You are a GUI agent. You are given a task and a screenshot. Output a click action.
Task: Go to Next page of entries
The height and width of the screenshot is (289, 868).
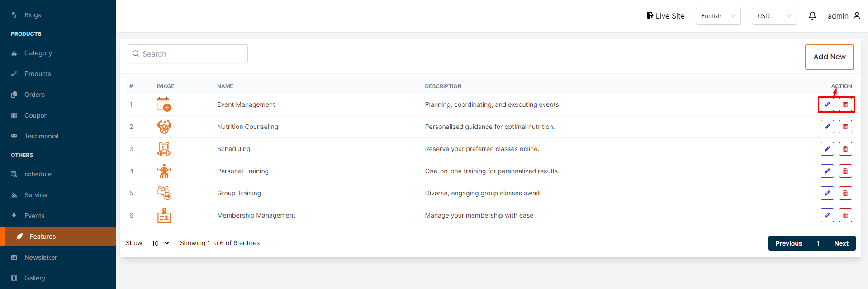[x=841, y=243]
